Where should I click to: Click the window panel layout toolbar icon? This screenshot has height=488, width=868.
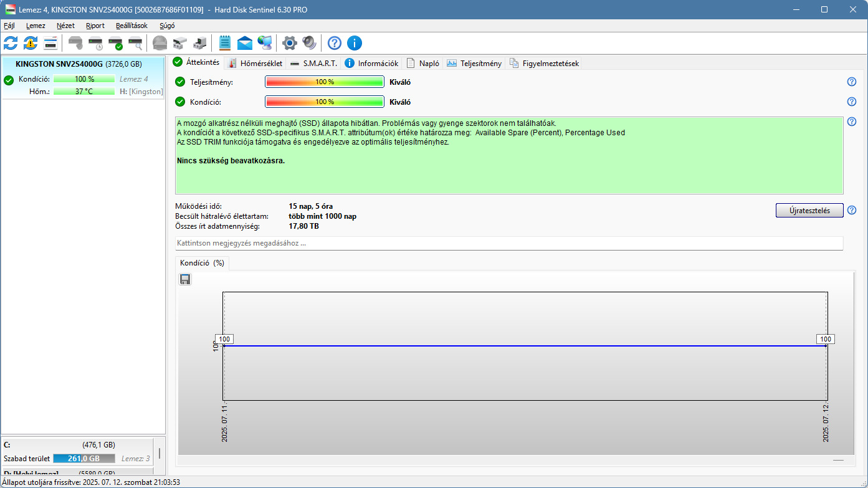pos(50,43)
